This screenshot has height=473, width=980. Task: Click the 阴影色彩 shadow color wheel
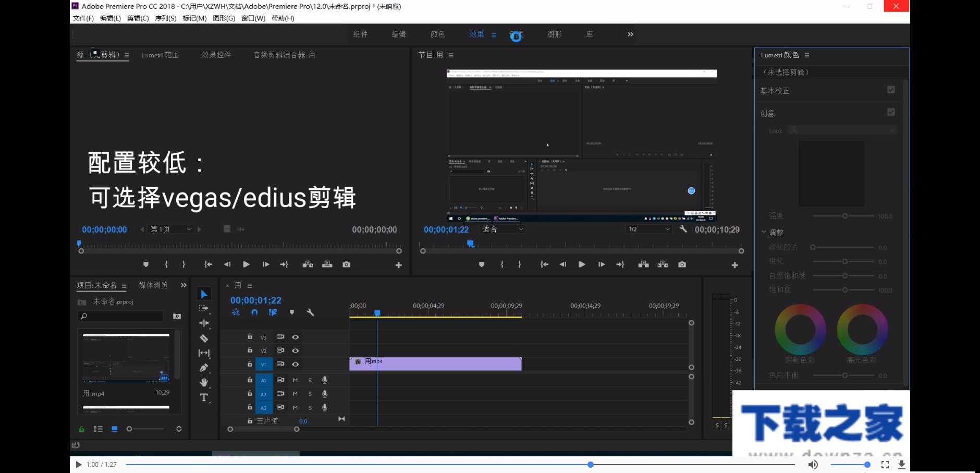pos(800,329)
